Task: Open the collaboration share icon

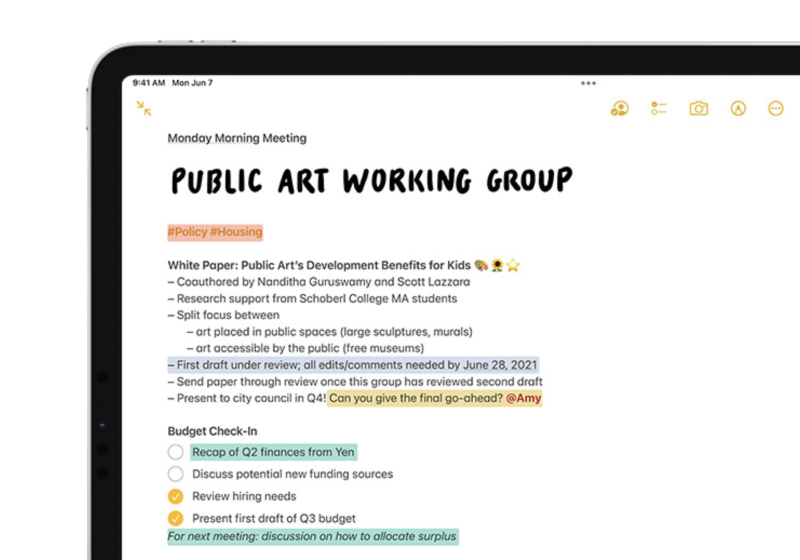Action: coord(619,108)
